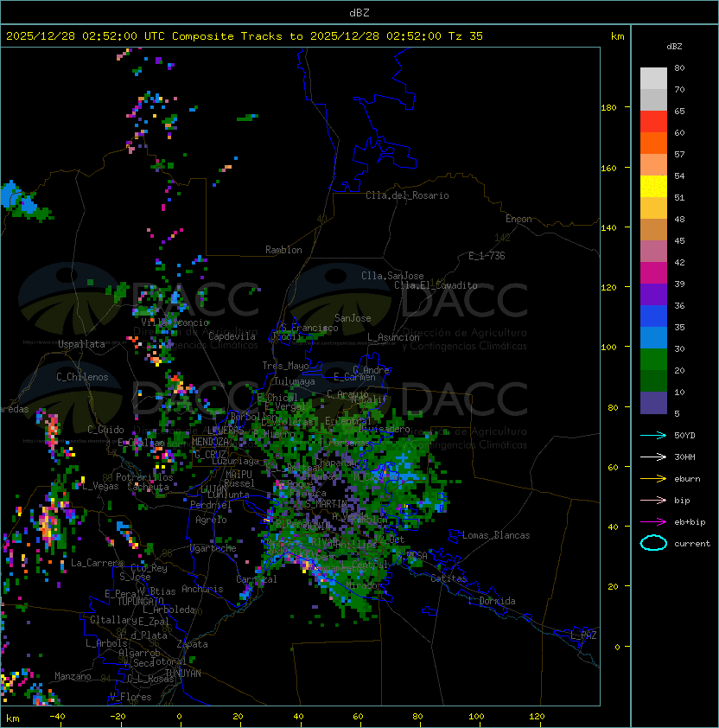
Task: Click the 'Tres_Mayo' map label
Action: (285, 366)
